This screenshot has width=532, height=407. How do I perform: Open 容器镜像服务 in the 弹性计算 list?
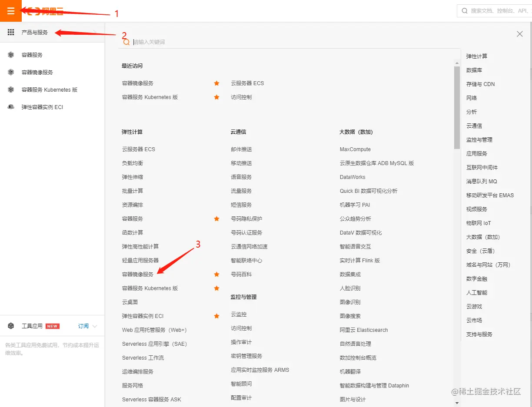click(x=138, y=274)
